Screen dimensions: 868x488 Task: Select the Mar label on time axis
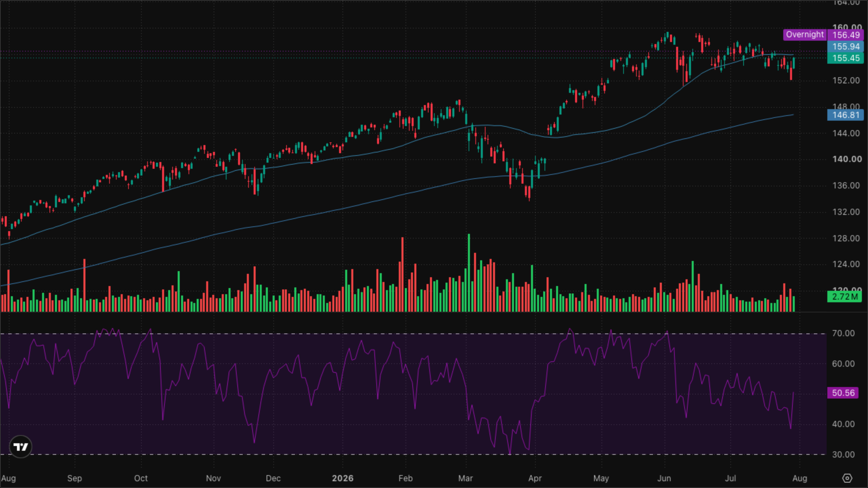point(465,478)
